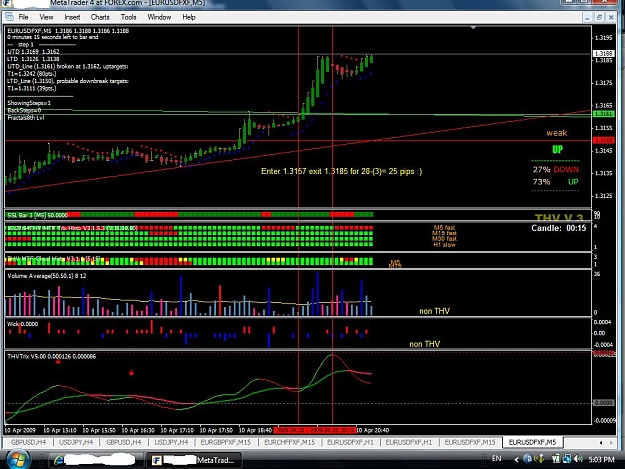Click the green 1.3161 price level label
This screenshot has width=625, height=469.
[604, 114]
